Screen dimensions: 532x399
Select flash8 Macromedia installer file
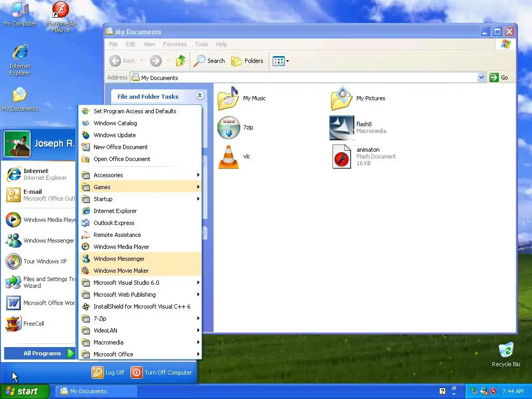click(358, 128)
